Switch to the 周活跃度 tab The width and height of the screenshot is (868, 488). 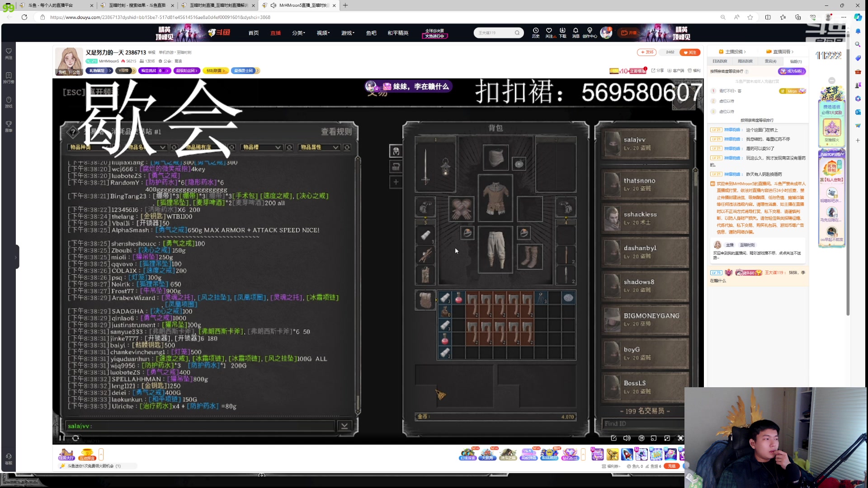point(745,61)
